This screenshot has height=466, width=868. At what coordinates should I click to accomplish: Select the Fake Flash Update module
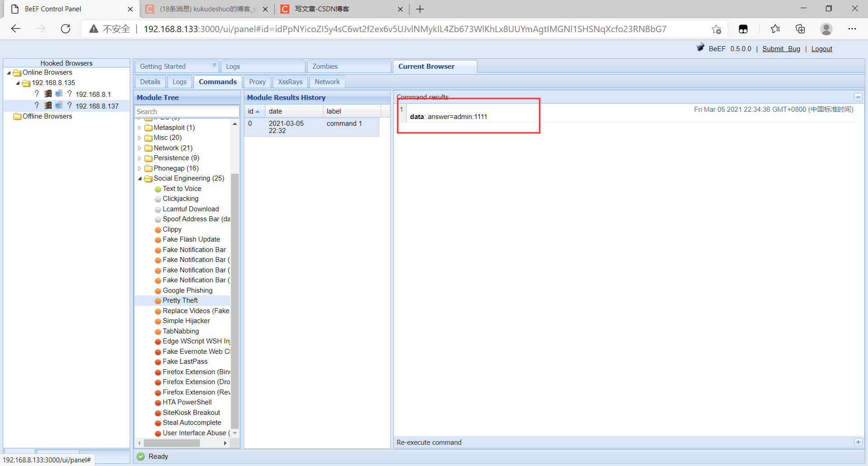click(191, 239)
